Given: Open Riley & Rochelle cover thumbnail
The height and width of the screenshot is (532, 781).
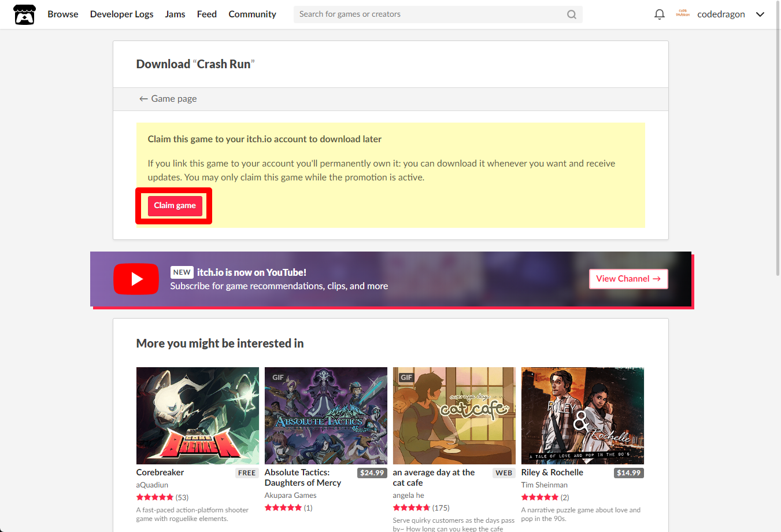Looking at the screenshot, I should point(583,416).
